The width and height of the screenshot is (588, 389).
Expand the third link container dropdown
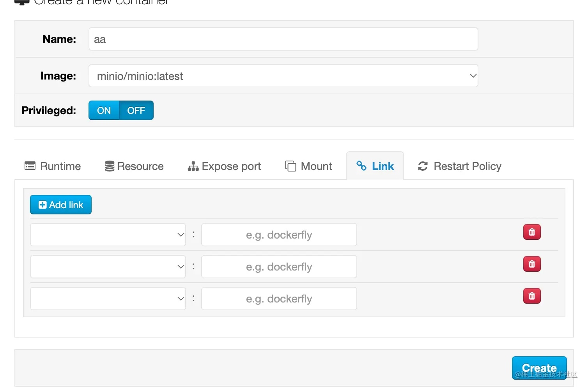click(108, 299)
